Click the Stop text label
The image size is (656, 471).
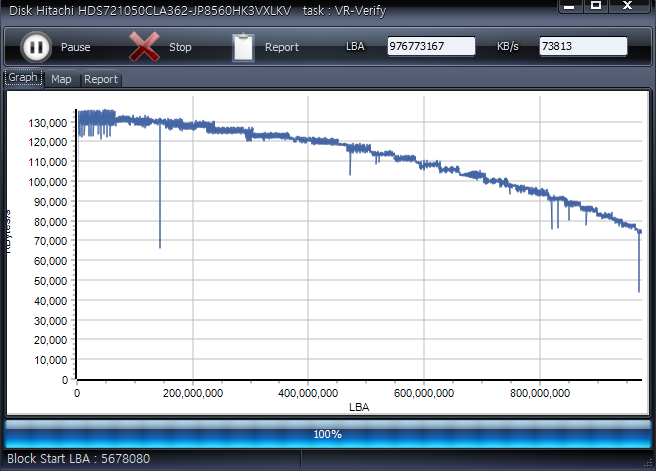coord(180,47)
